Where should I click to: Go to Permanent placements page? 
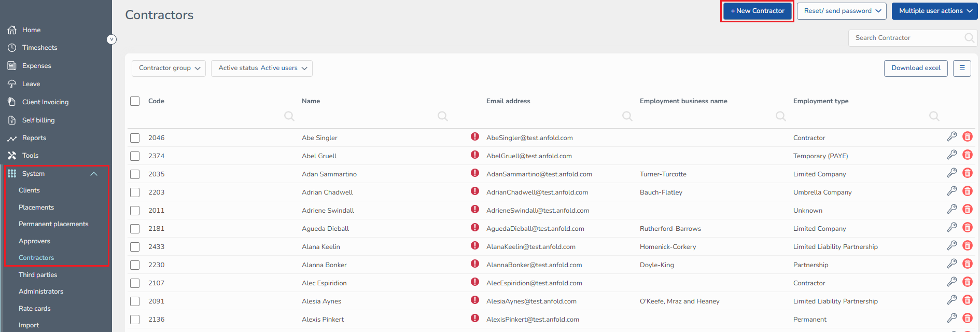(x=53, y=224)
